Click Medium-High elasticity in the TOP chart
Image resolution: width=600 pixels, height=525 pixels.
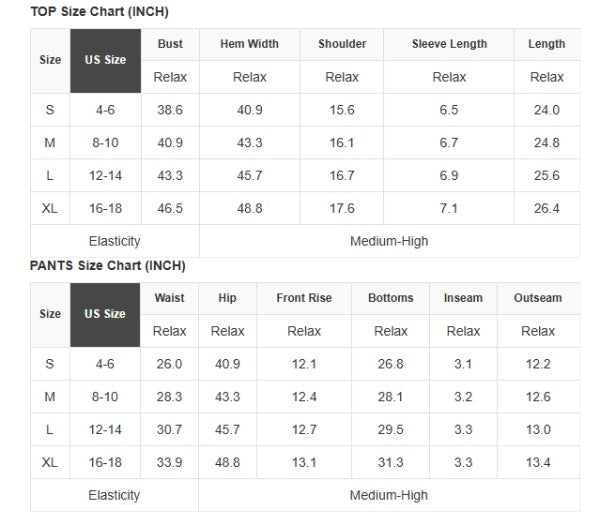click(x=389, y=241)
